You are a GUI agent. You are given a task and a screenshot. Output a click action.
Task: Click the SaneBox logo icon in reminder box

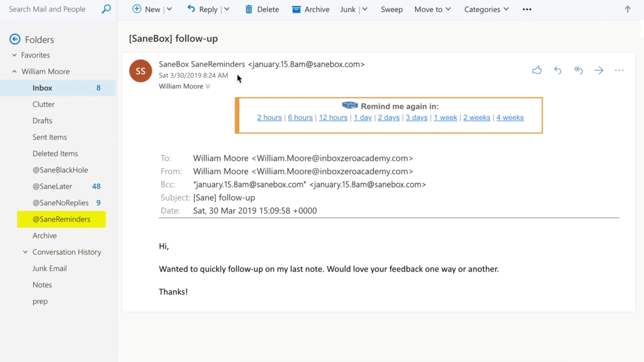350,105
